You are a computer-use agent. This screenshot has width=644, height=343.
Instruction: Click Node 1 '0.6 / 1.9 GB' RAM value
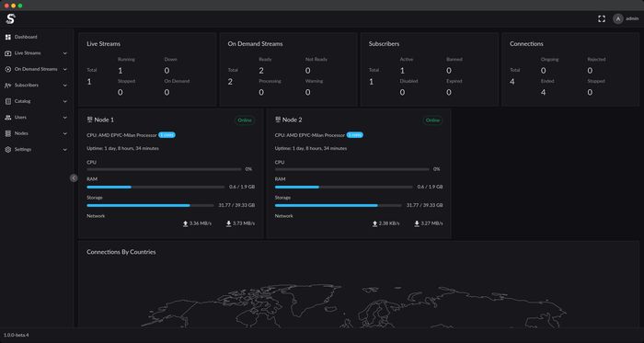(242, 187)
